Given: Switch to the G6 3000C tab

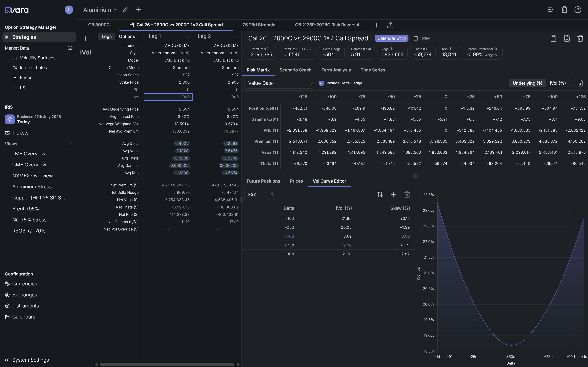Looking at the screenshot, I should tap(99, 25).
